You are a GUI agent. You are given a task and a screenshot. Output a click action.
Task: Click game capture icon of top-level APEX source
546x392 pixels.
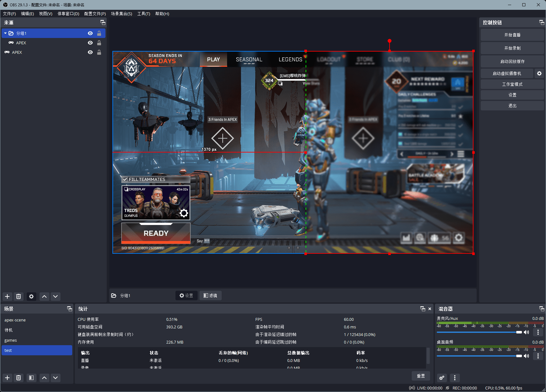(7, 52)
